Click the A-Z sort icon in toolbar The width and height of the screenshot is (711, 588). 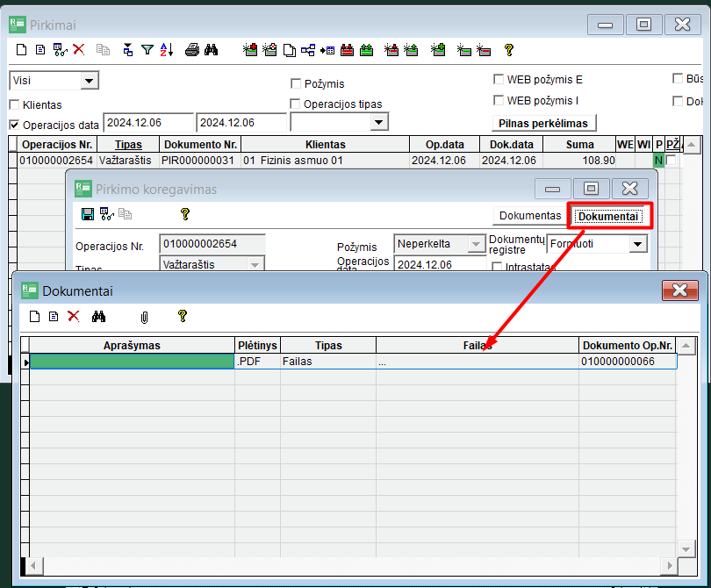pos(167,50)
